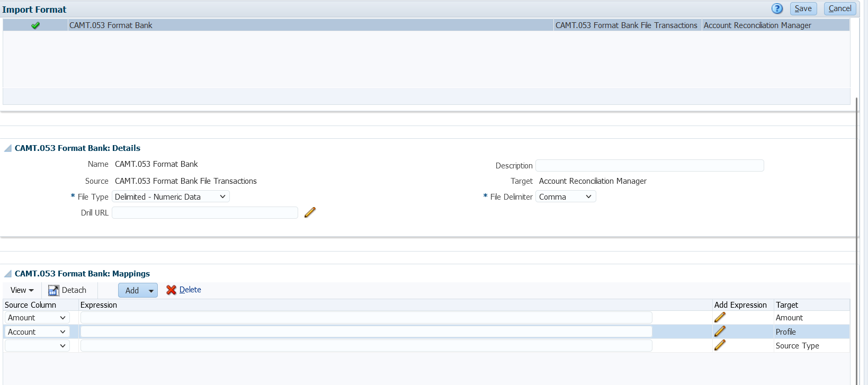Open the File Delimiter dropdown
The height and width of the screenshot is (385, 868).
tap(566, 196)
